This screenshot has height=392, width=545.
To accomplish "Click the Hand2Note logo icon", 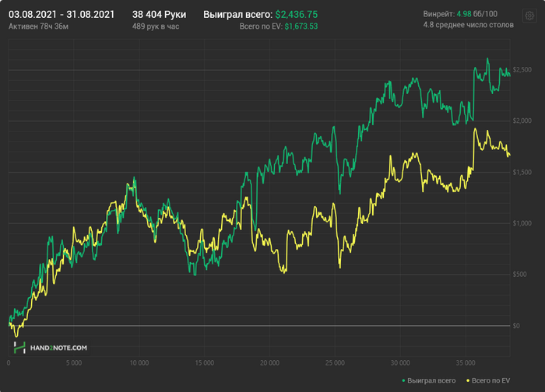I will click(19, 348).
